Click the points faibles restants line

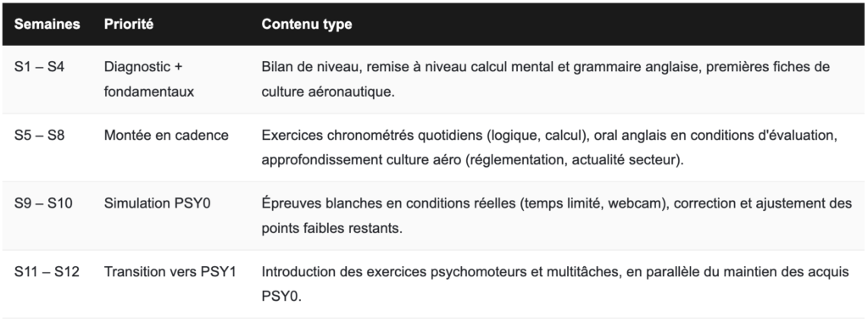(x=332, y=229)
